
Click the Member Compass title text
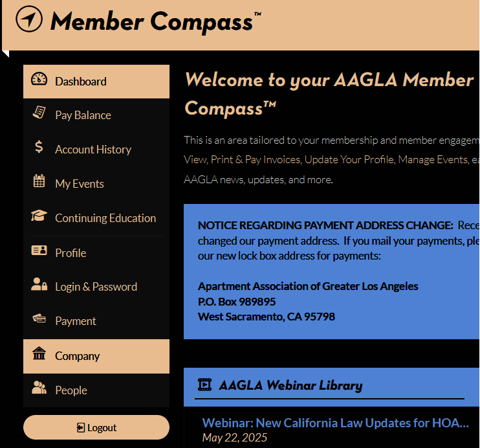click(151, 21)
